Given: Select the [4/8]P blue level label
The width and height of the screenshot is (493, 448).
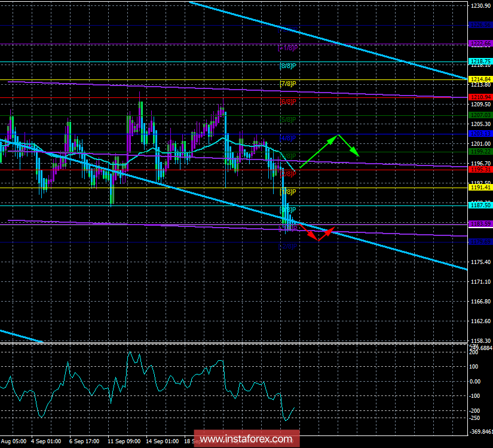Looking at the screenshot, I should [288, 138].
